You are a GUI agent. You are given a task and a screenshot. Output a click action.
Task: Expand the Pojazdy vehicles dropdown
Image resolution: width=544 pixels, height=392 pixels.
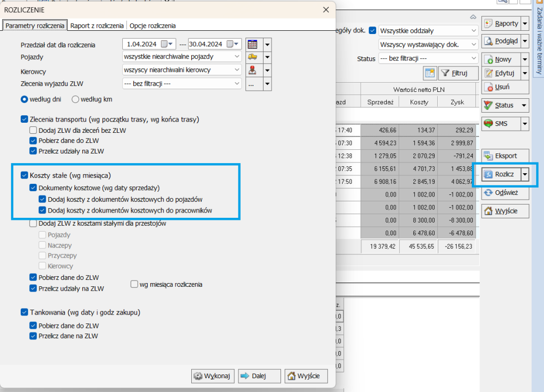tap(236, 56)
